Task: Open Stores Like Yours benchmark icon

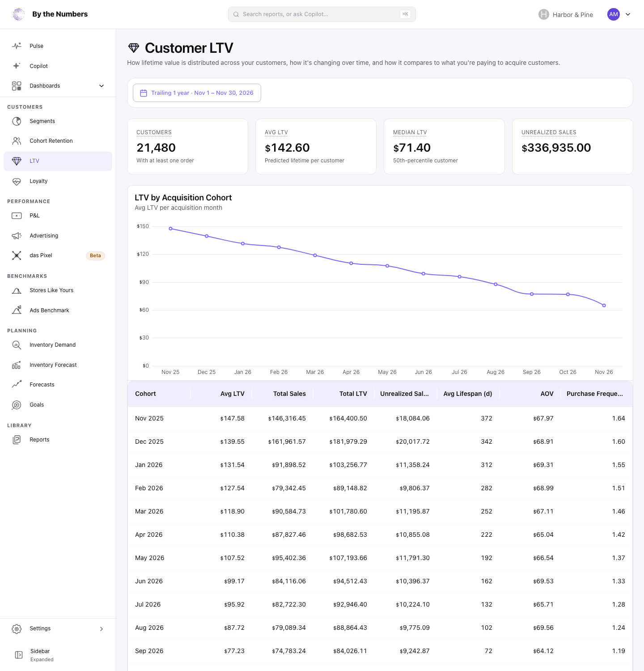Action: click(x=17, y=290)
